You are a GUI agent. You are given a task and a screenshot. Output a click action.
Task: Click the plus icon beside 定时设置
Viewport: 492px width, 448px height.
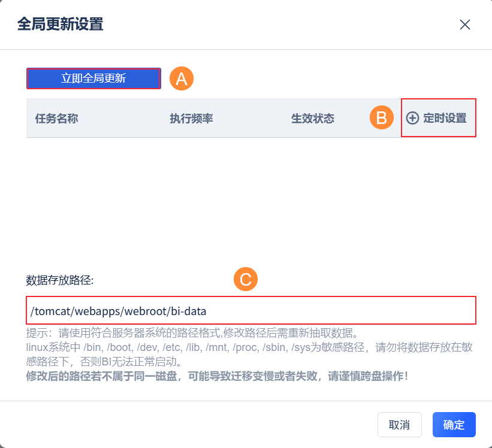[x=412, y=118]
